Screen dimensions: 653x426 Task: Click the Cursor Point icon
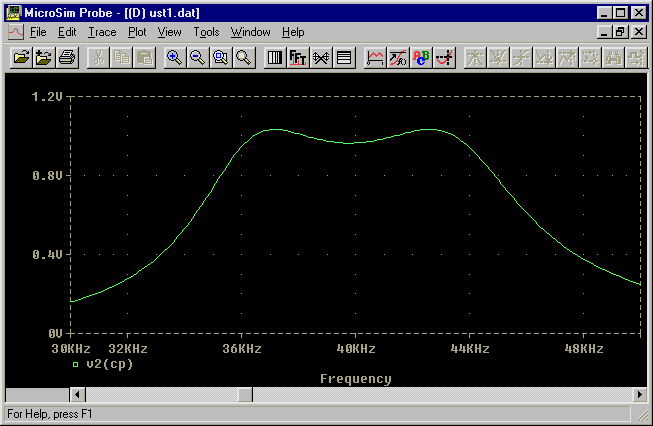(x=591, y=57)
